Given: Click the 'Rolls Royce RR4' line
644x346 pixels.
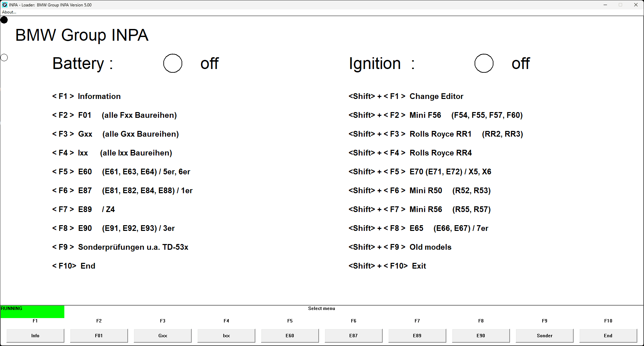Looking at the screenshot, I should point(410,153).
